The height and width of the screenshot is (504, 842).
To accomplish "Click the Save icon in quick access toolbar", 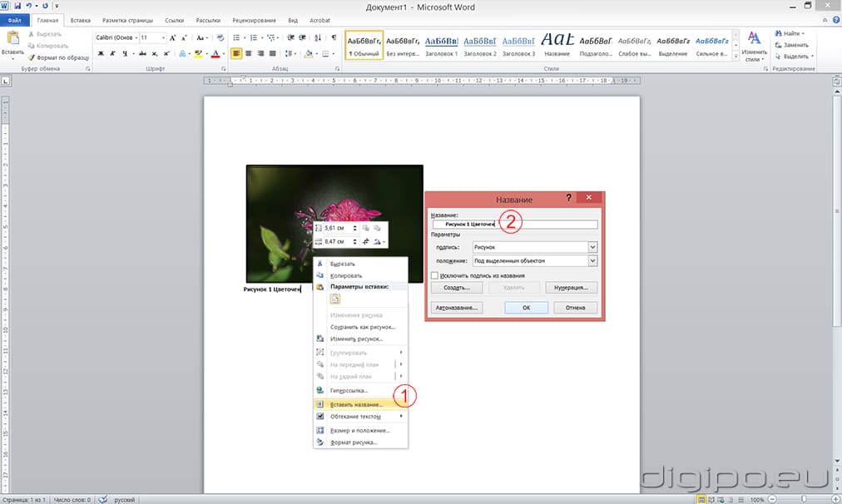I will click(x=17, y=6).
